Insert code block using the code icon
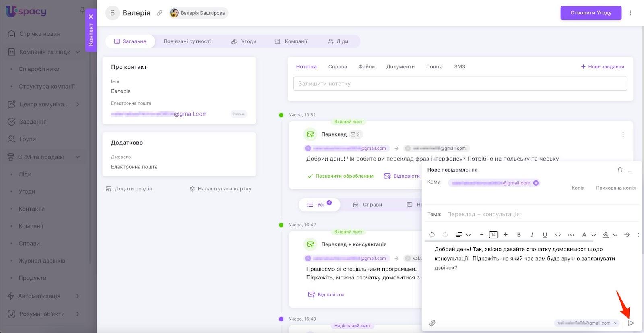This screenshot has width=644, height=333. [558, 234]
